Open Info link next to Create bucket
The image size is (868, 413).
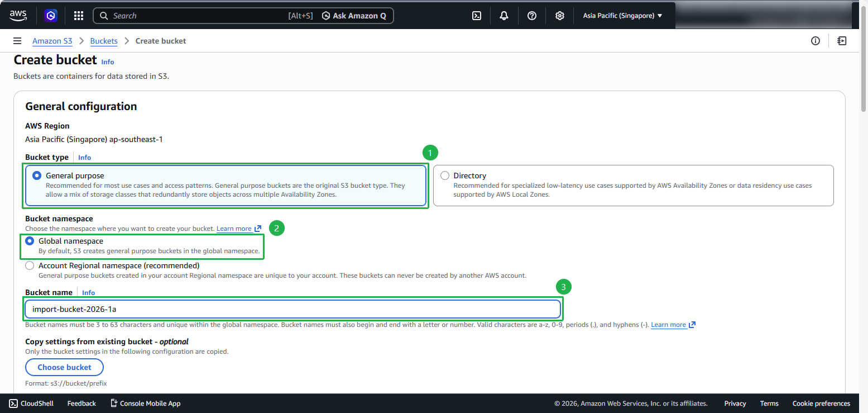pyautogui.click(x=108, y=62)
